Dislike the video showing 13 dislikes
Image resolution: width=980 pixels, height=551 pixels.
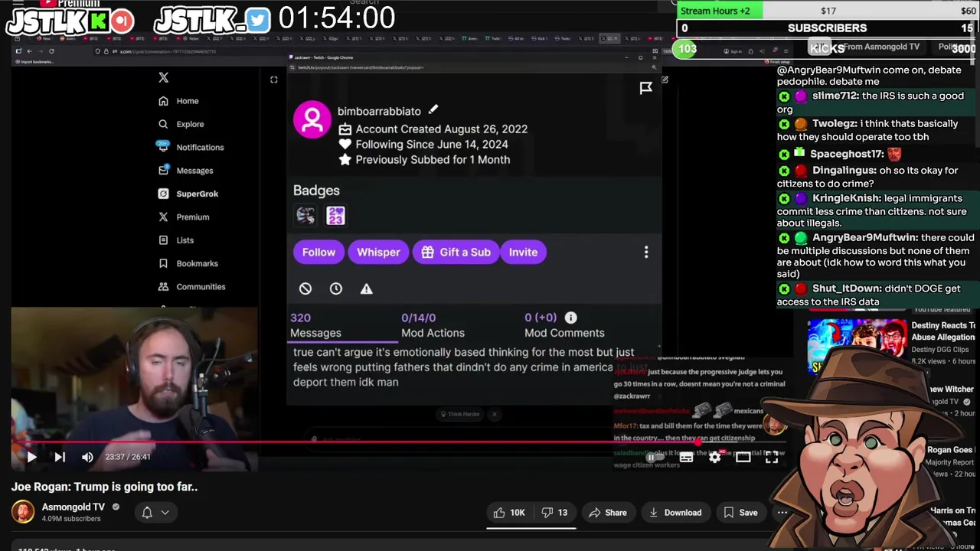pyautogui.click(x=556, y=513)
